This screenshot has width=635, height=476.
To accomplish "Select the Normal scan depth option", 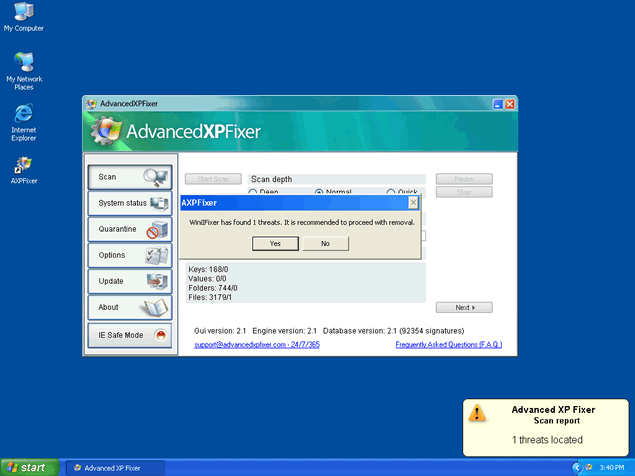I will click(x=320, y=192).
